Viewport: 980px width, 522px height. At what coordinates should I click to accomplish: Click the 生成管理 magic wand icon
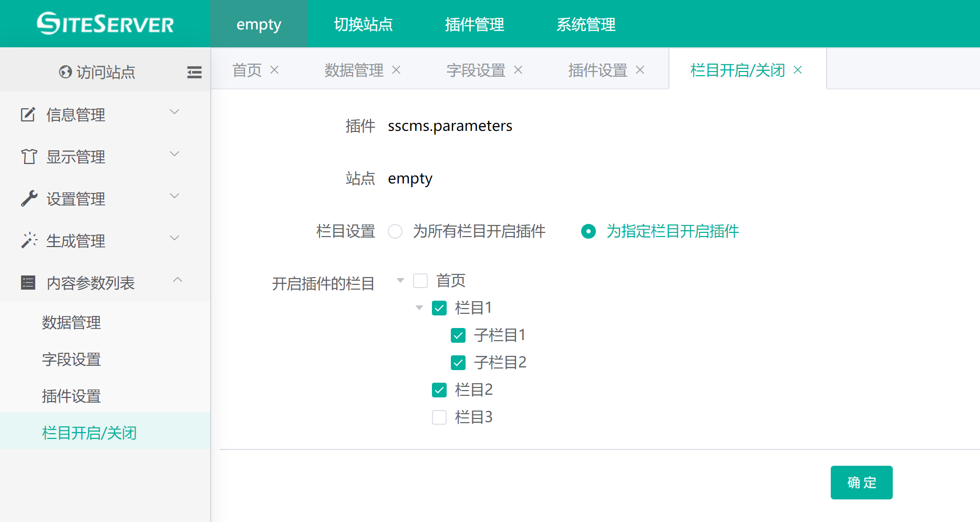(x=29, y=240)
